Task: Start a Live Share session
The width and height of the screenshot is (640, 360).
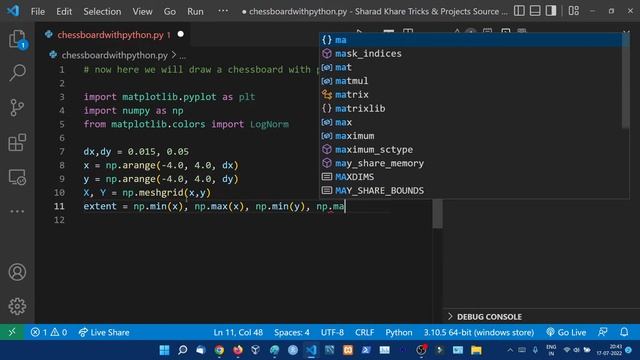Action: pos(104,332)
